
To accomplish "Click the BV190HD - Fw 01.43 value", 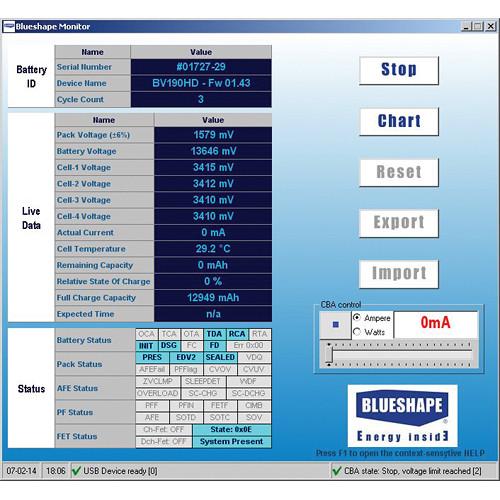I will tap(201, 83).
